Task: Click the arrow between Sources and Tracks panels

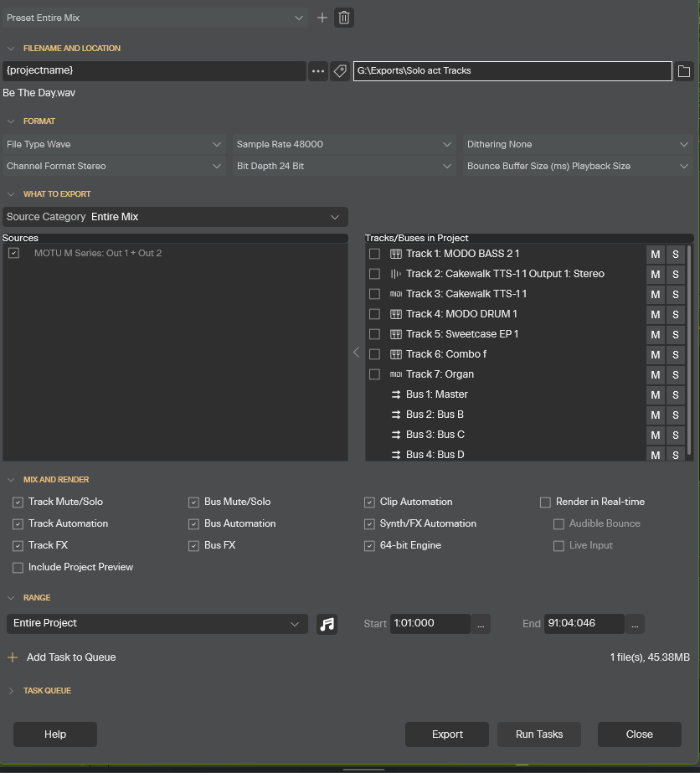Action: point(356,353)
